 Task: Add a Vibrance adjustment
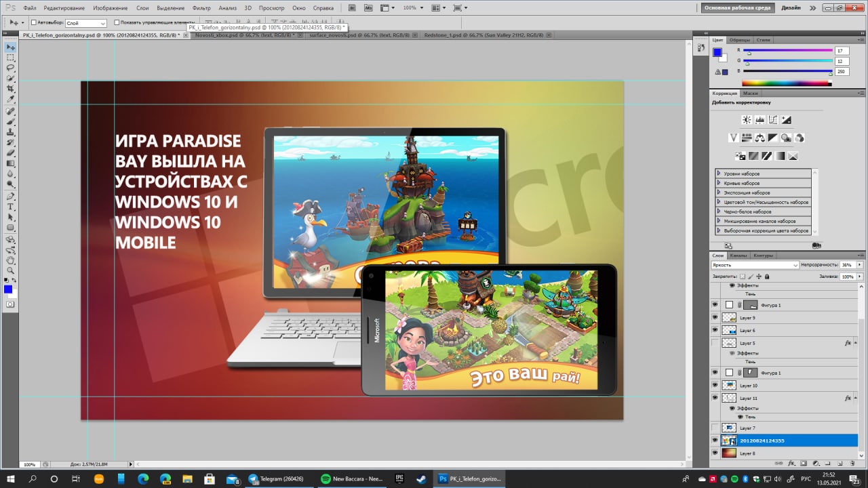click(733, 138)
